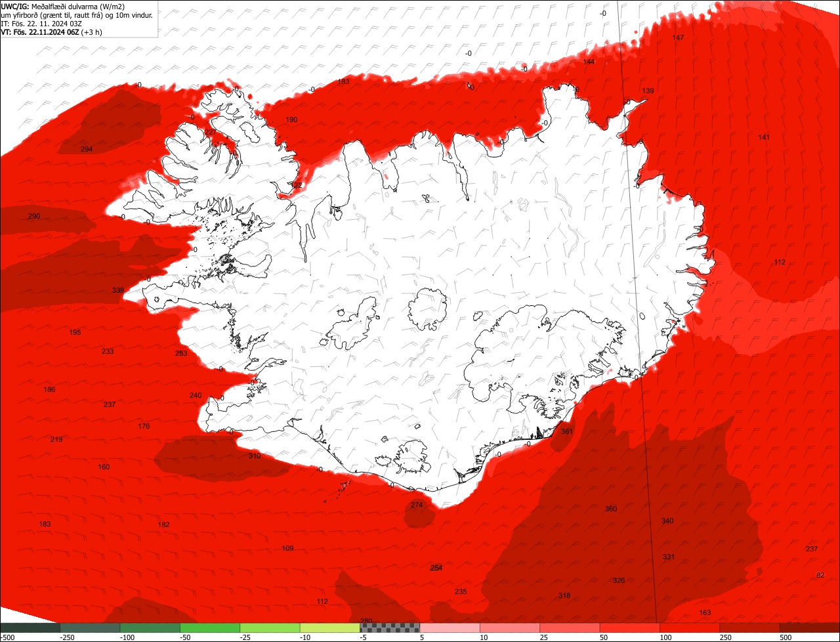840x642 pixels.
Task: Select the value 176 on the map
Action: [x=144, y=426]
